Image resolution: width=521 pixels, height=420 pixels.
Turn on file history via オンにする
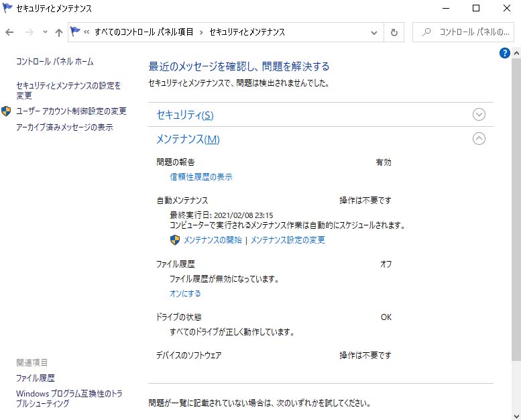(x=185, y=294)
